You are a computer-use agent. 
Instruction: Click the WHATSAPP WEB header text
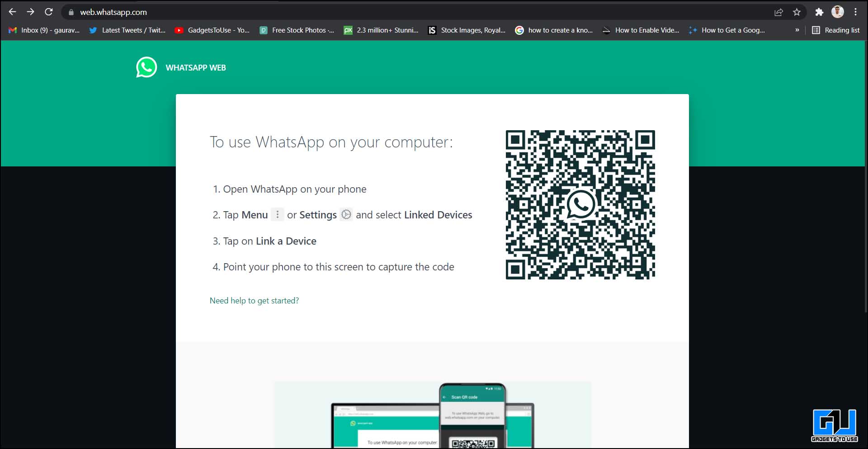(196, 68)
